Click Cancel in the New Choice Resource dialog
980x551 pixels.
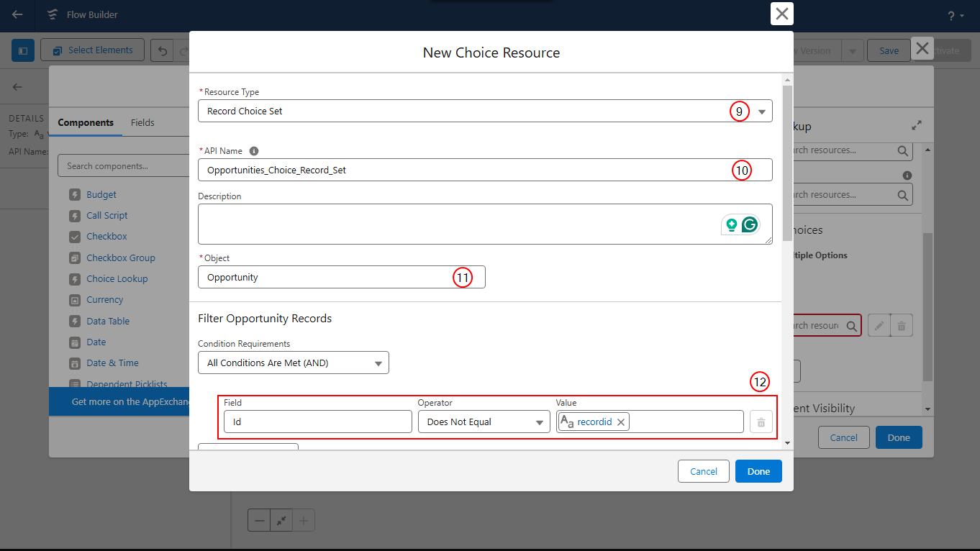[x=704, y=471]
